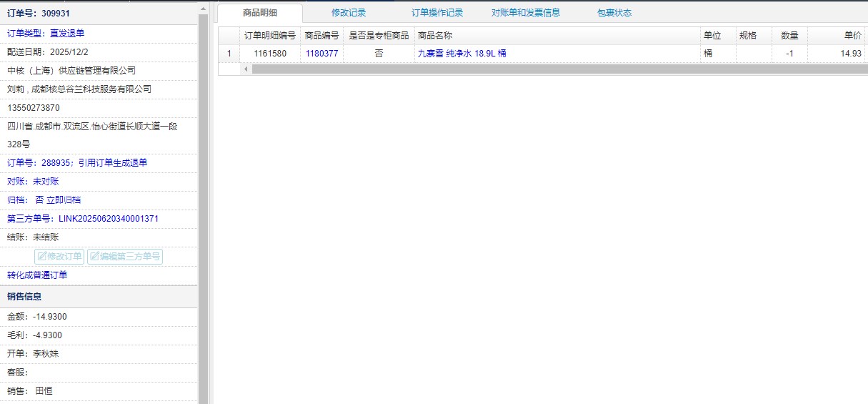Screen dimensions: 868x404
Task: Click the horizontal scrollbar track in product table
Action: pos(557,69)
